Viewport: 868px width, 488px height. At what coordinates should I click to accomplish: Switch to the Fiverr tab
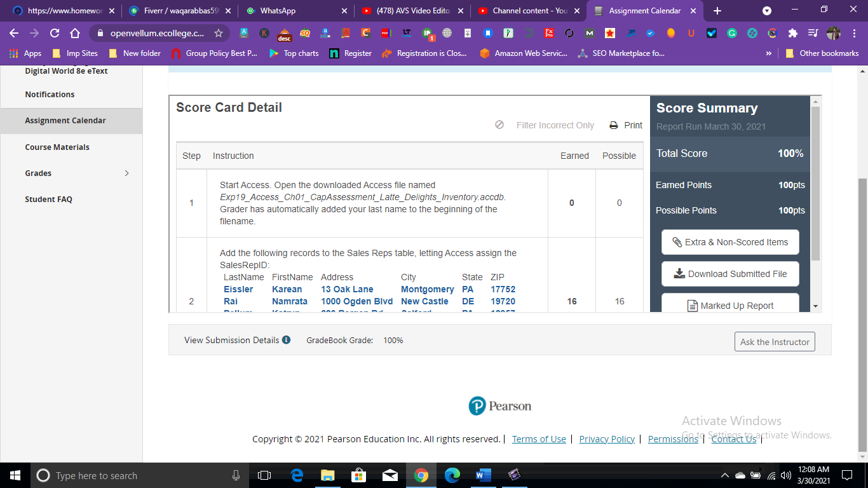(179, 11)
